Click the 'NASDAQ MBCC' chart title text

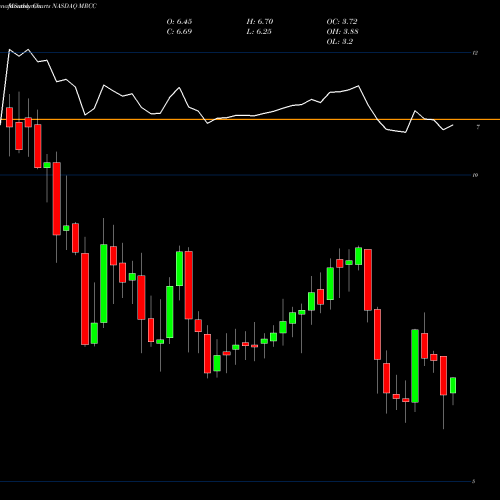click(75, 6)
